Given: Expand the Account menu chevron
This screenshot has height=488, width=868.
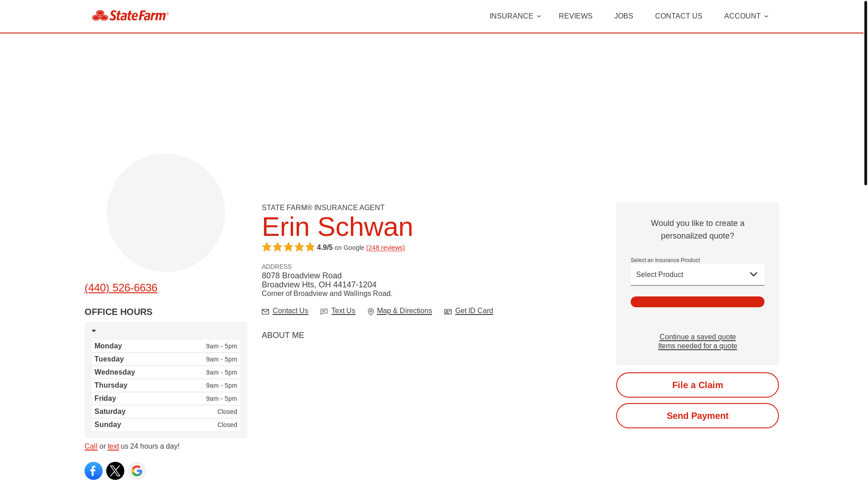Looking at the screenshot, I should click(766, 16).
